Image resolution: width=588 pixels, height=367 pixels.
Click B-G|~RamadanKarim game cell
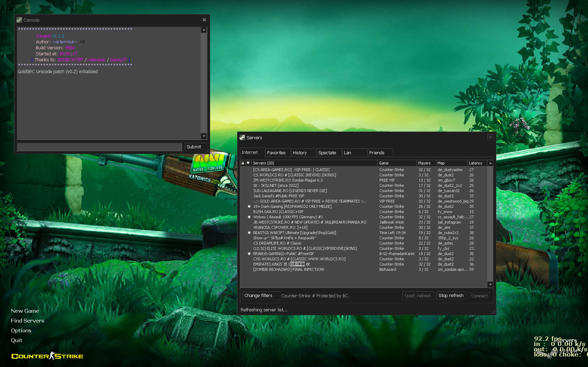[397, 254]
